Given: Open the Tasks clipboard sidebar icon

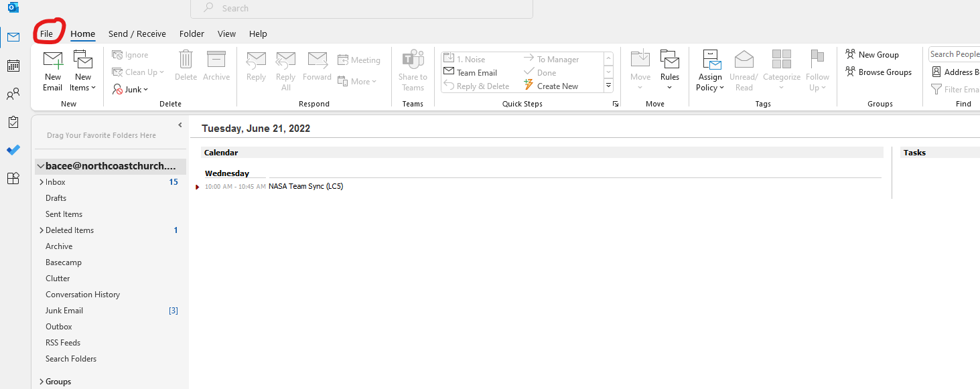Looking at the screenshot, I should click(x=13, y=122).
